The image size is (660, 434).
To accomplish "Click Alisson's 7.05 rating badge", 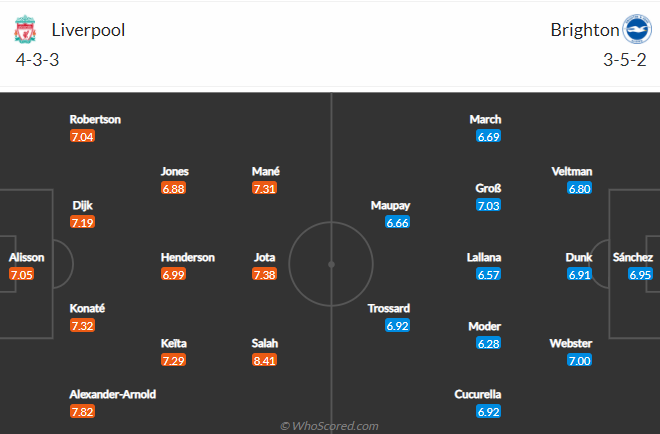I will click(x=21, y=274).
